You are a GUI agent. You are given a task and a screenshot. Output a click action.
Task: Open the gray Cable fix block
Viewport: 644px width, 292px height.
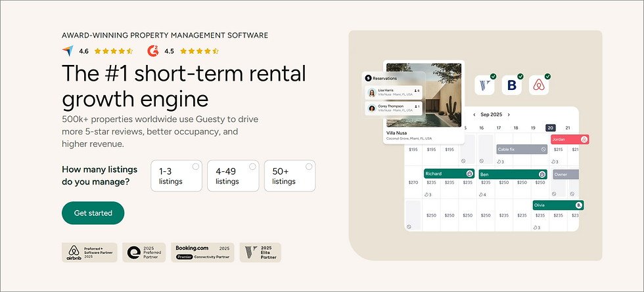pos(522,150)
